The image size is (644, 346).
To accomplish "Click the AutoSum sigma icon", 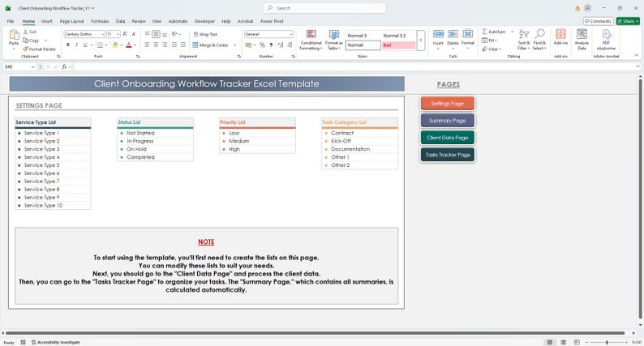I will pyautogui.click(x=485, y=32).
